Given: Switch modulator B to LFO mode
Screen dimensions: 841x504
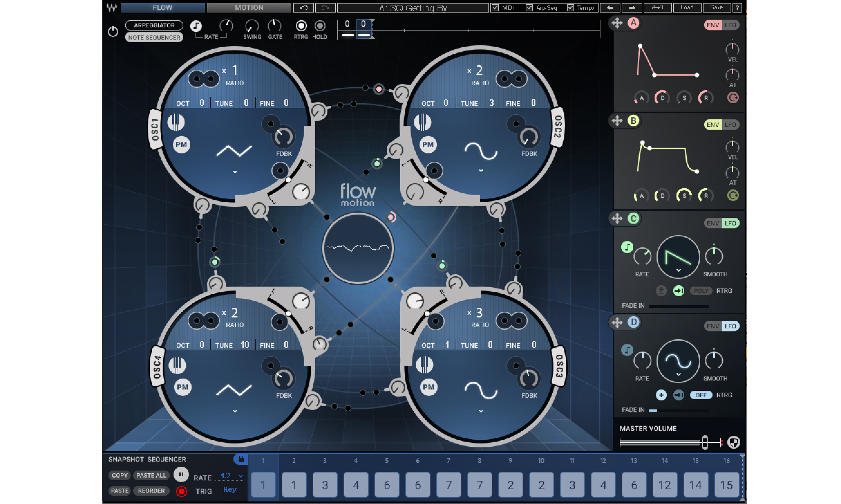Looking at the screenshot, I should [x=731, y=125].
